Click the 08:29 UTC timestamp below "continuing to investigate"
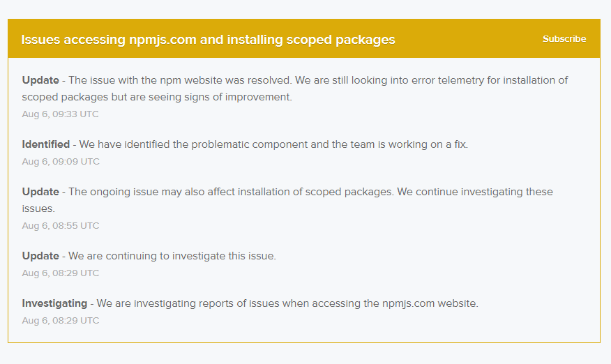Viewport: 611px width, 364px height. (x=61, y=273)
